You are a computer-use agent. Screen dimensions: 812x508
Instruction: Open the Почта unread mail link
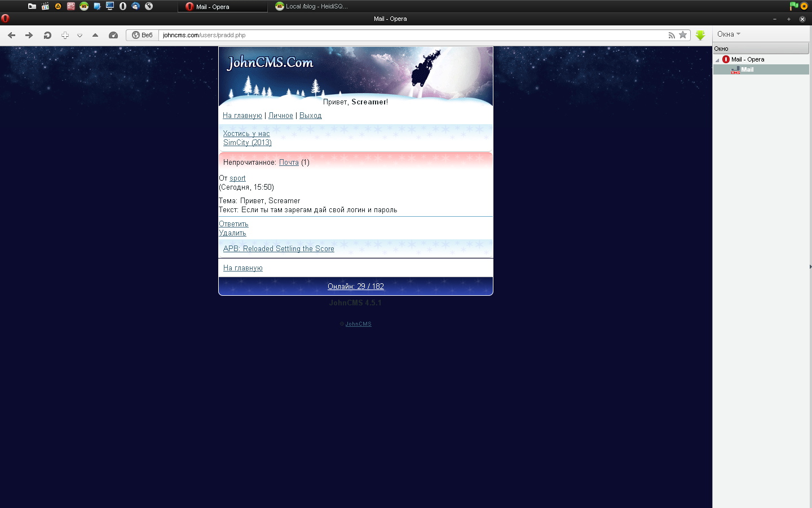pos(289,163)
